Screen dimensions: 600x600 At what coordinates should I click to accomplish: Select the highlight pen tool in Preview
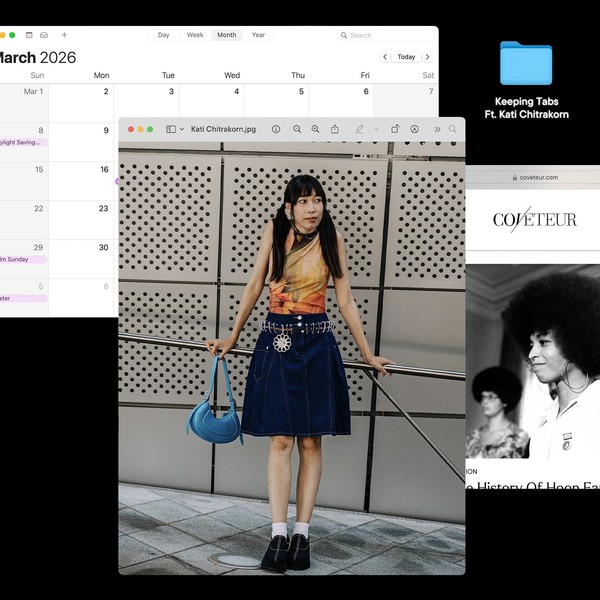coord(359,129)
